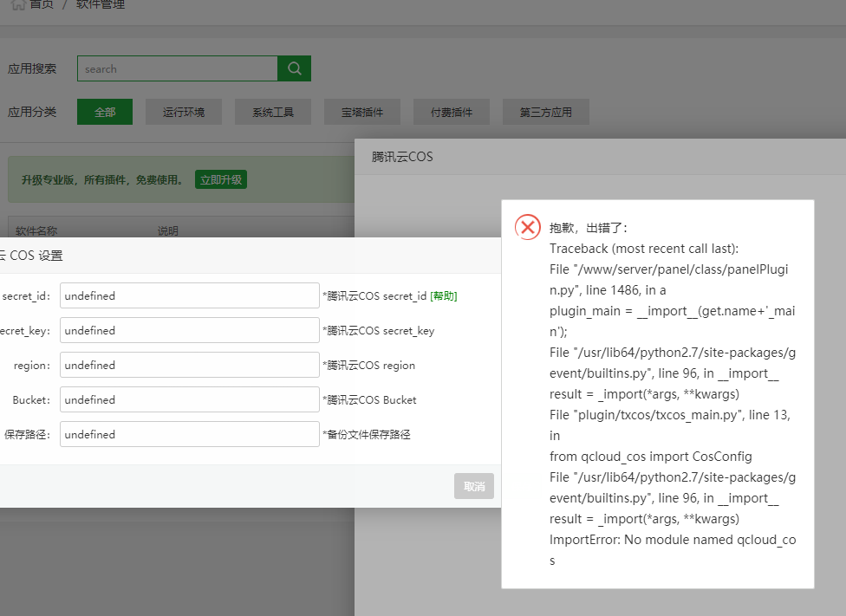Click the '*腾讯云COS Bucket' hint text
The height and width of the screenshot is (616, 846).
(369, 399)
